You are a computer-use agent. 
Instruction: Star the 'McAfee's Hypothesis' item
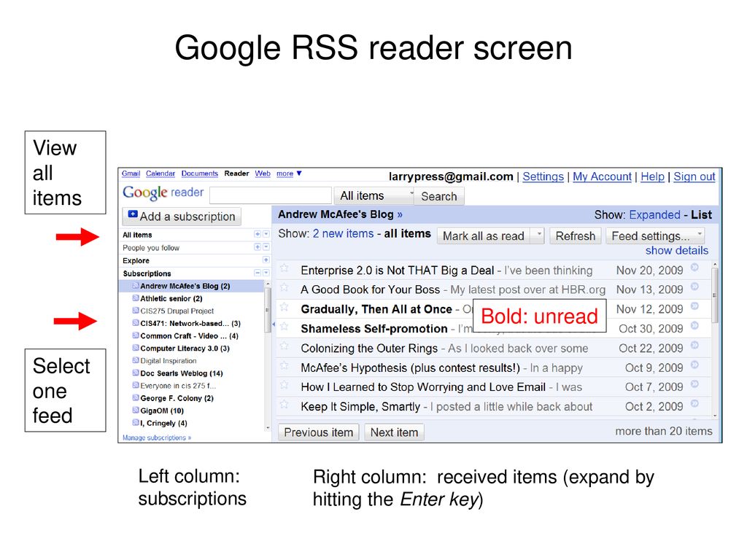285,366
